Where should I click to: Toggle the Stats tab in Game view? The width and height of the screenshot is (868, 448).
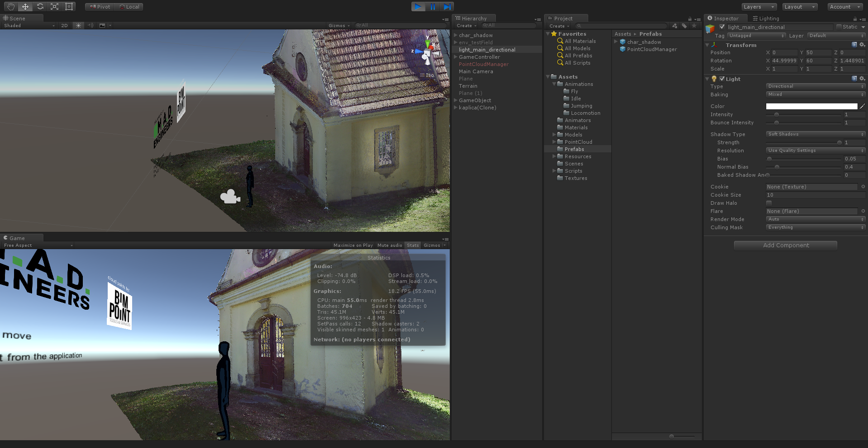(x=413, y=245)
